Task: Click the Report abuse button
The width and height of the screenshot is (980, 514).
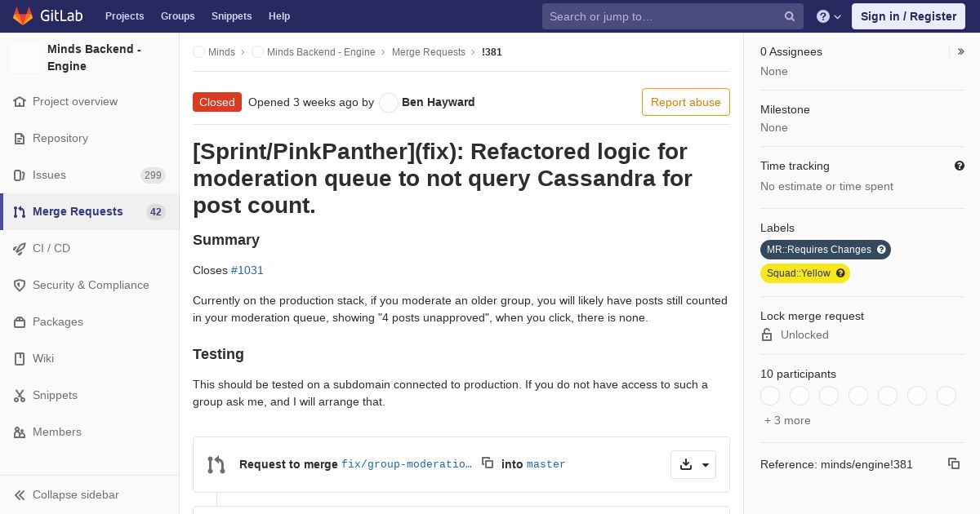Action: (686, 102)
